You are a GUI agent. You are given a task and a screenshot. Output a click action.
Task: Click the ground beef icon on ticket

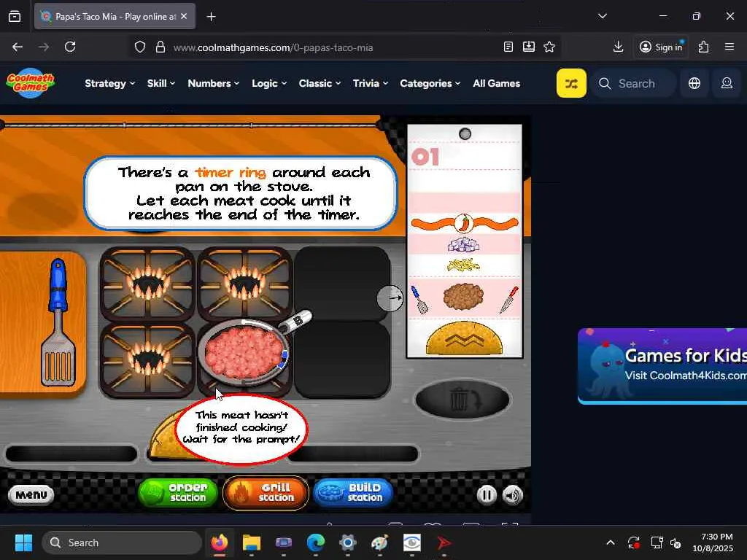click(463, 297)
